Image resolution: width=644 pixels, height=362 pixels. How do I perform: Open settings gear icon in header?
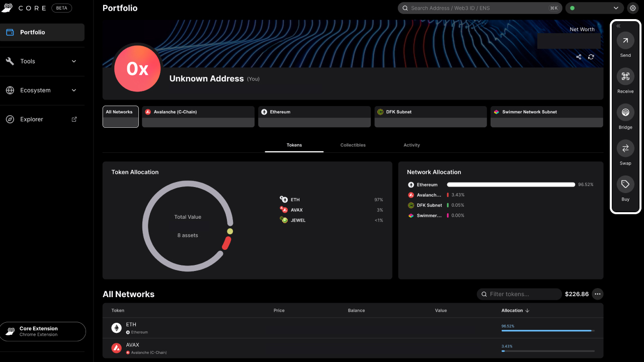point(633,8)
